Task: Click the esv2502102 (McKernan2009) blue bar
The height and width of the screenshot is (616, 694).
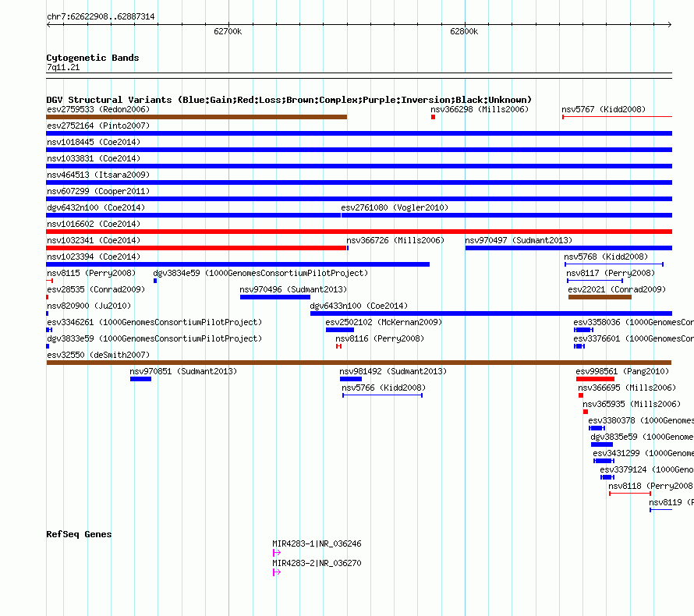Action: point(340,330)
